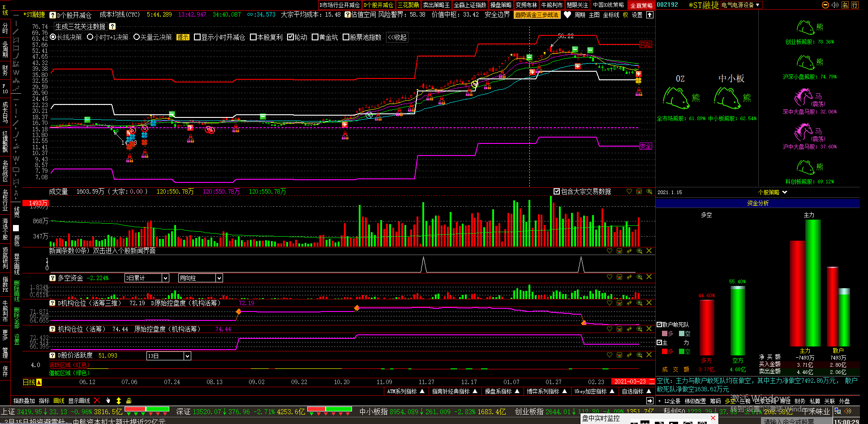This screenshot has width=868, height=424.
Task: Open the 3日累计 dropdown
Action: (x=165, y=278)
